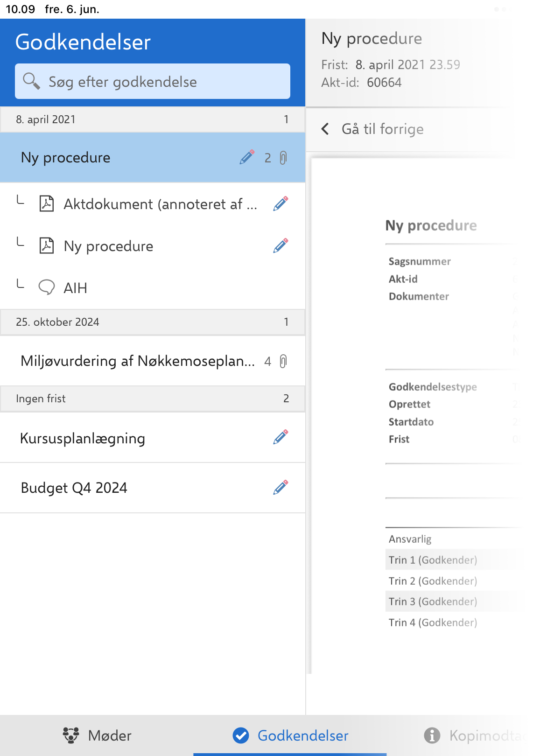
Task: Click paperclip icon on Miljøvurdering row
Action: coord(283,361)
